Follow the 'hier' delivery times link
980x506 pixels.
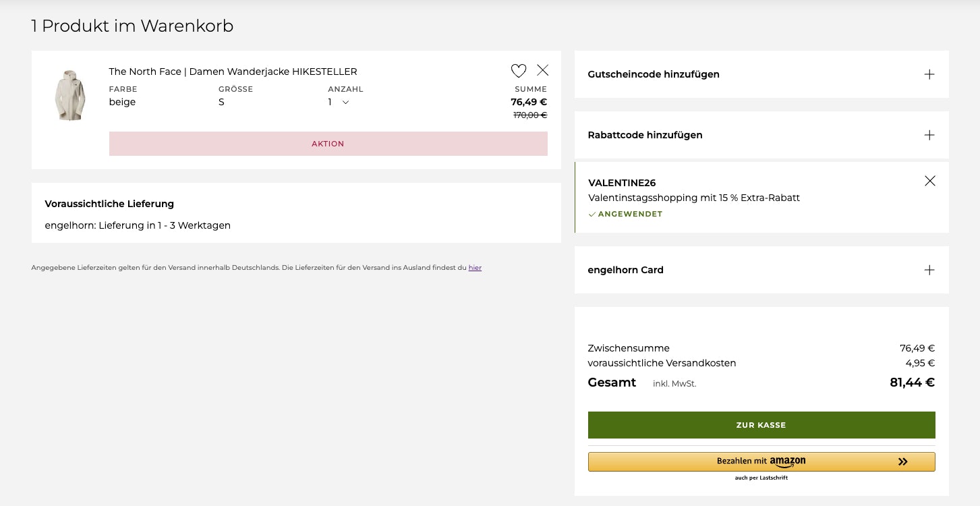click(x=475, y=268)
